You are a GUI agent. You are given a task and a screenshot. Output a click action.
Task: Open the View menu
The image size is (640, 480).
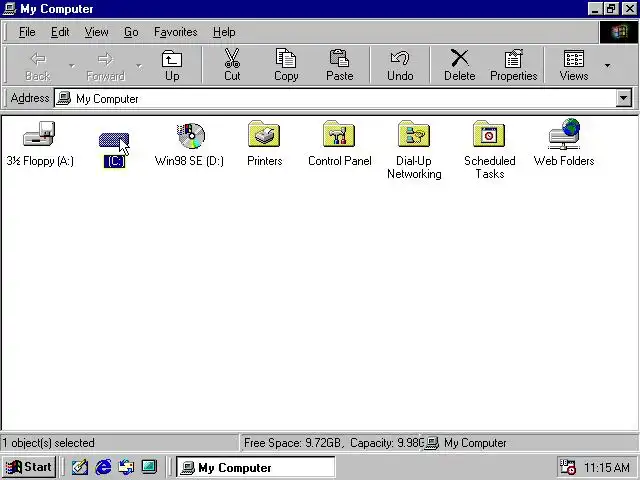(x=96, y=32)
